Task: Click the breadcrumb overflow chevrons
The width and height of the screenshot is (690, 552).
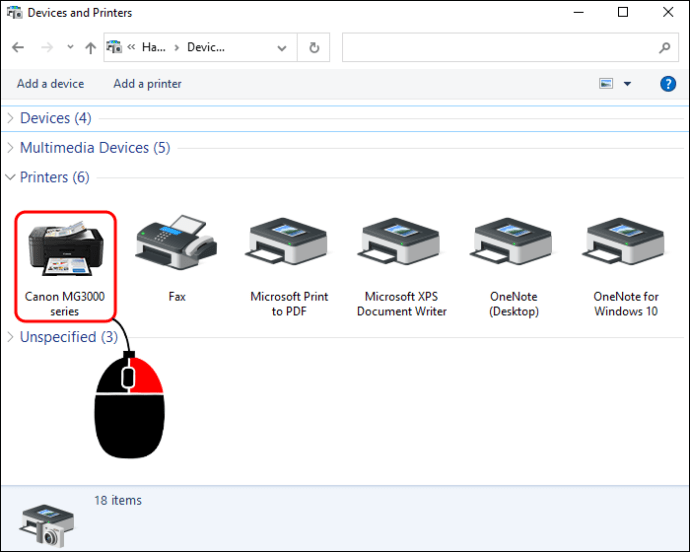Action: coord(131,47)
